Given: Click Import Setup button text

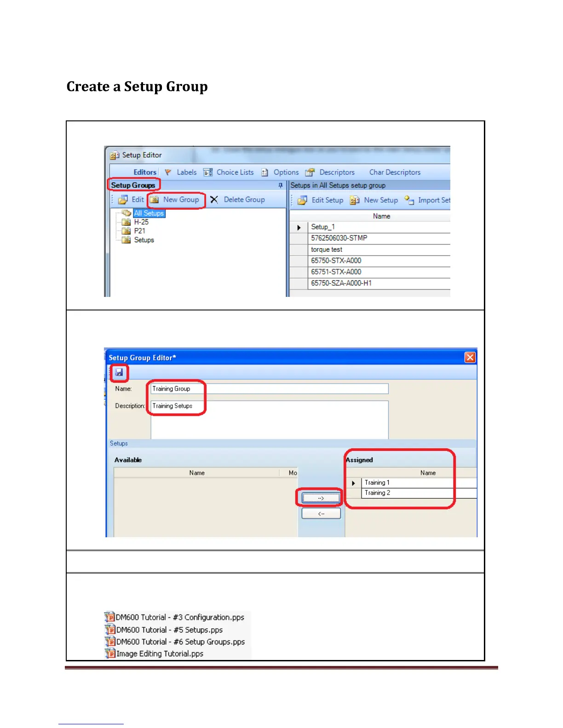Looking at the screenshot, I should coord(434,200).
